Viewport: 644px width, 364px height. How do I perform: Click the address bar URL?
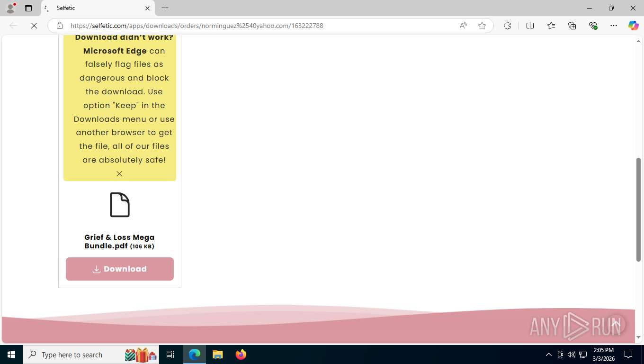197,26
